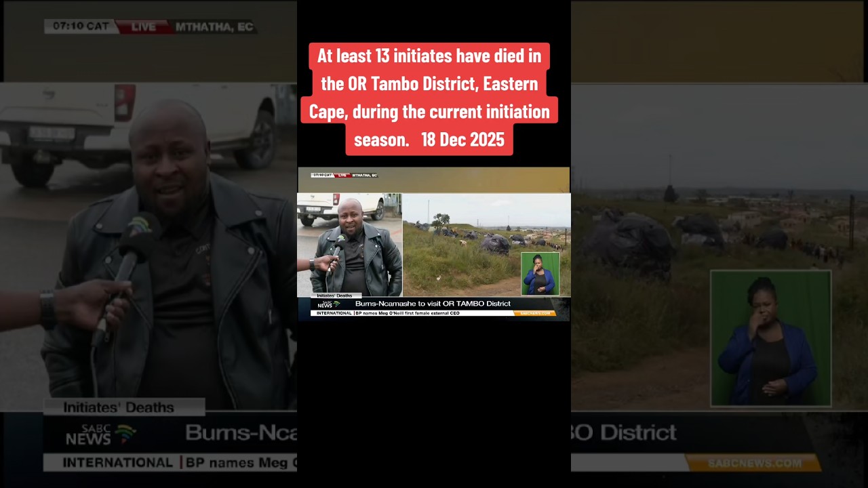
Task: Click the large 'MTHATHA, EC' location label
Action: pyautogui.click(x=214, y=27)
